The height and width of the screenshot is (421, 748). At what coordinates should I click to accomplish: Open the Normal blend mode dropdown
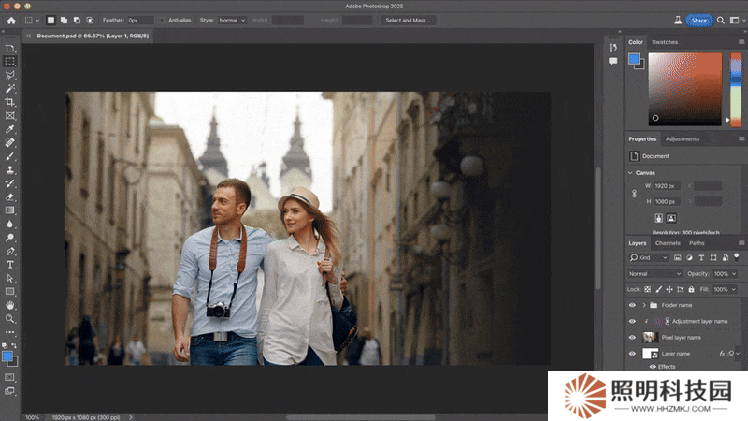click(654, 273)
